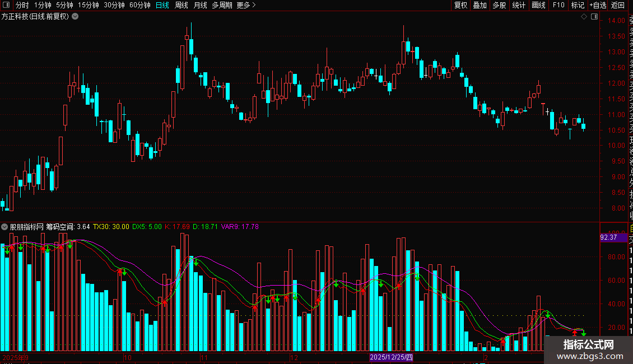Click the 10 month label on time axis
633x364 pixels.
pyautogui.click(x=128, y=357)
